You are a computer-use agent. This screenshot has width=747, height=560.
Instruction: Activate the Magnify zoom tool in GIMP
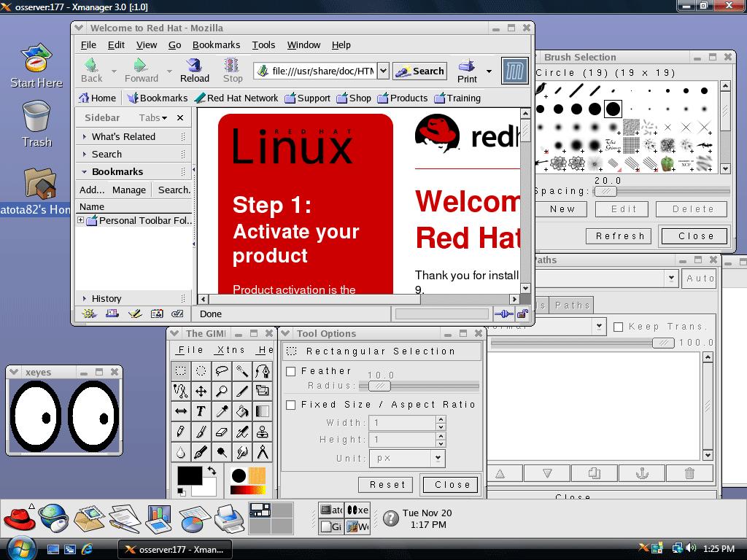point(222,391)
